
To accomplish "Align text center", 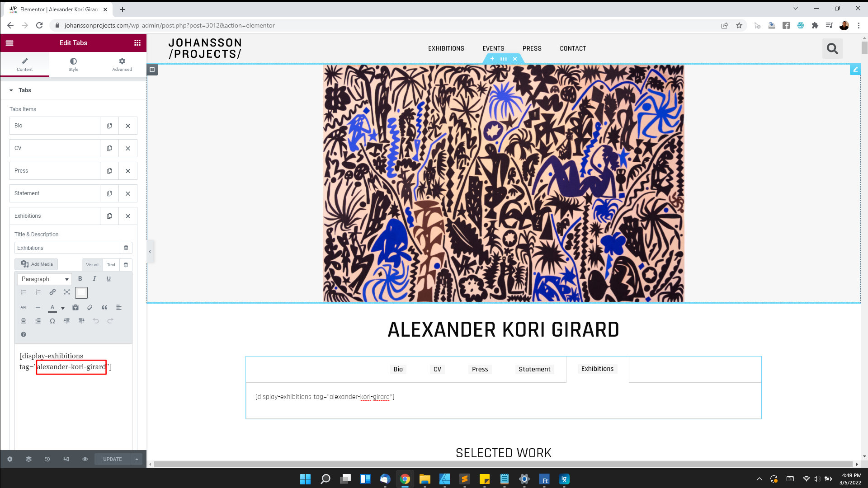I will (24, 321).
